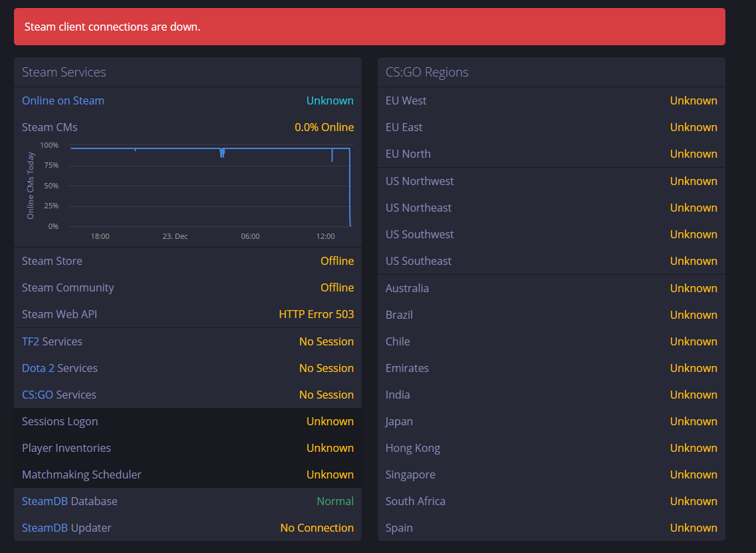
Task: Click the Spain region label
Action: tap(399, 528)
